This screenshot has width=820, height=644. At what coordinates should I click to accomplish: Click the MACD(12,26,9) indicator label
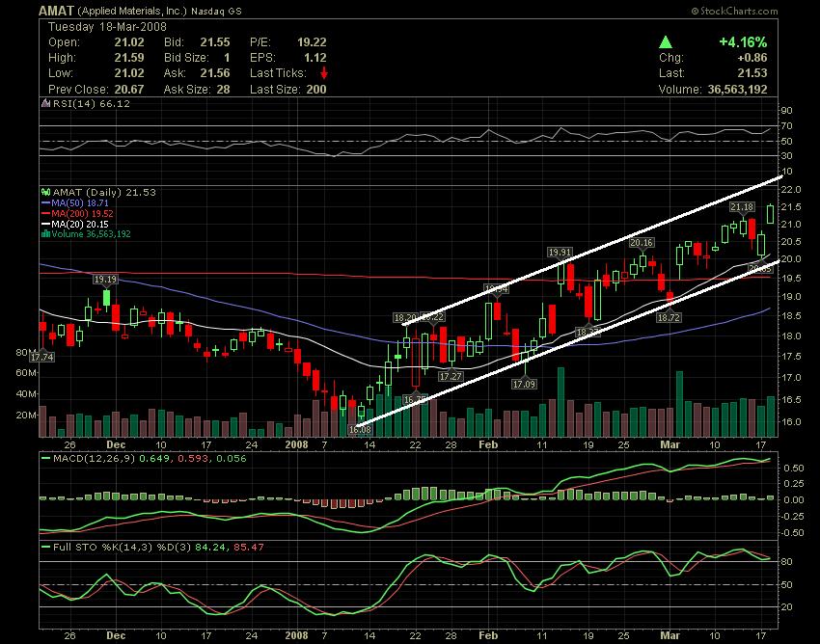pyautogui.click(x=95, y=459)
